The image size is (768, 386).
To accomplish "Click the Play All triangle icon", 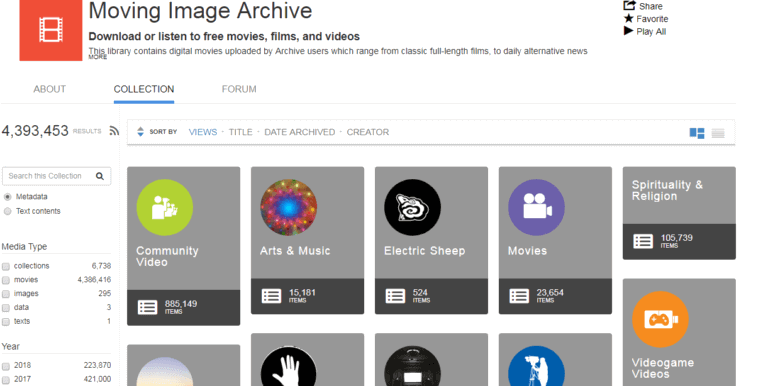I will tap(628, 31).
